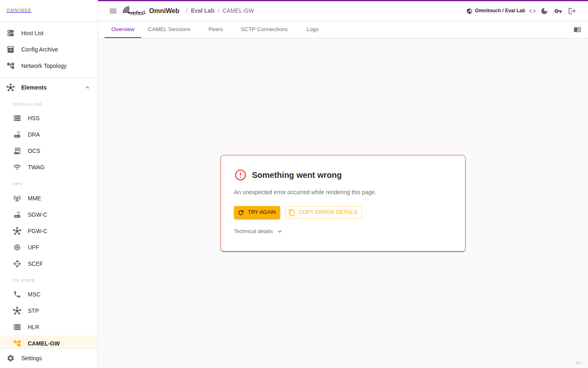588x368 pixels.
Task: Open the Logs tab
Action: (312, 29)
